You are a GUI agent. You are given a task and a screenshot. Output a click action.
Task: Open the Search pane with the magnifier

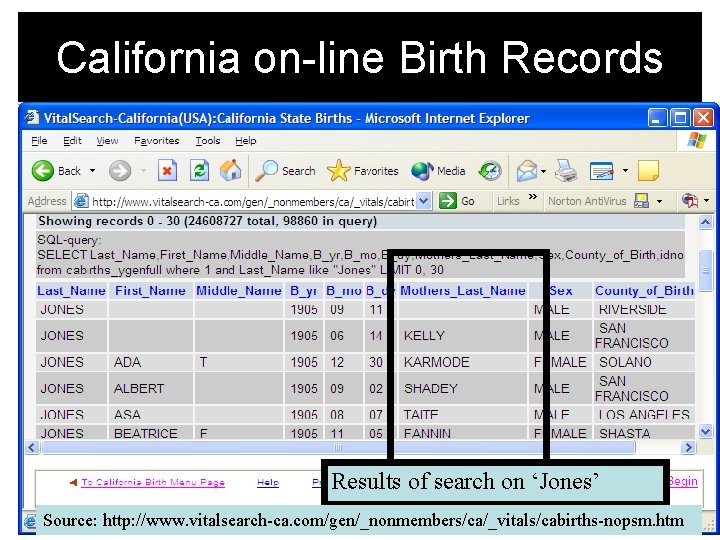click(x=286, y=171)
